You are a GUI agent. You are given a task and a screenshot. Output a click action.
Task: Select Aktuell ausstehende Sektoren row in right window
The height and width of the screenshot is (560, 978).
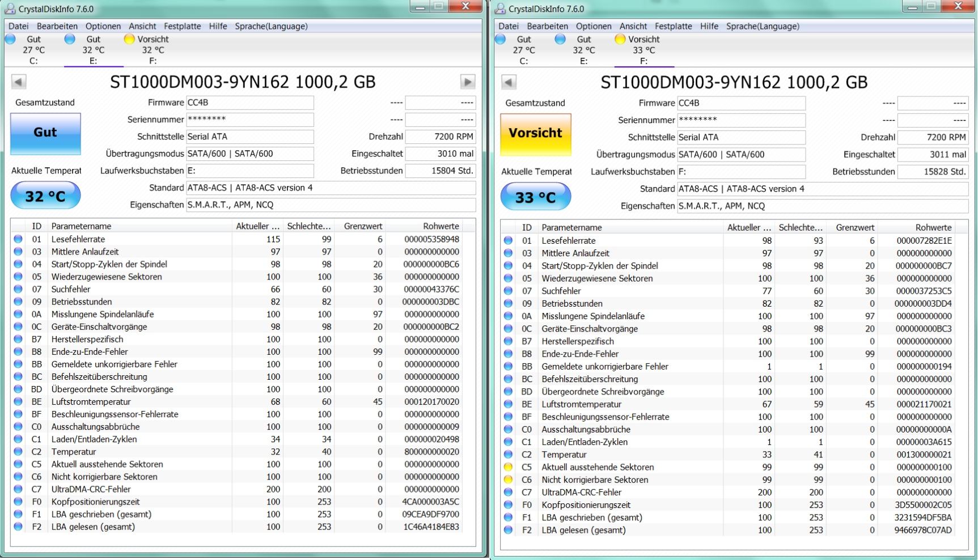727,467
